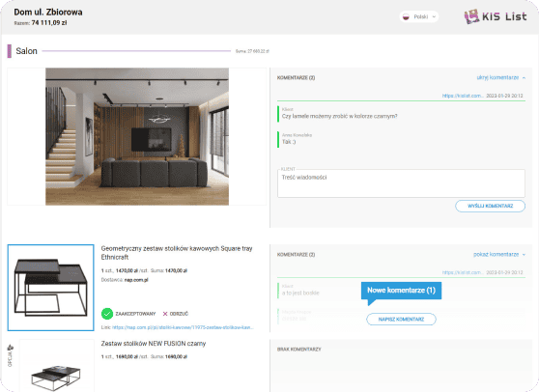Viewport: 539px width, 392px height.
Task: Click the Polish flag icon
Action: coord(406,16)
